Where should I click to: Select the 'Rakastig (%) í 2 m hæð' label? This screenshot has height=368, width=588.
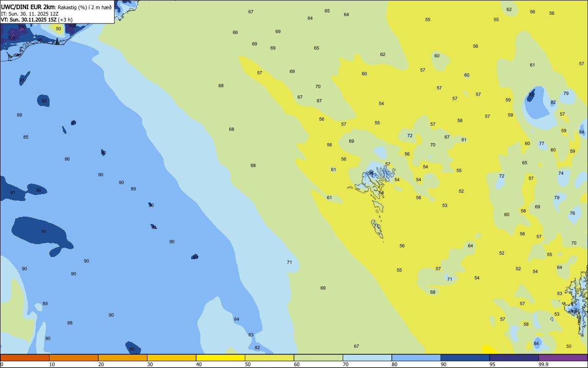85,7
